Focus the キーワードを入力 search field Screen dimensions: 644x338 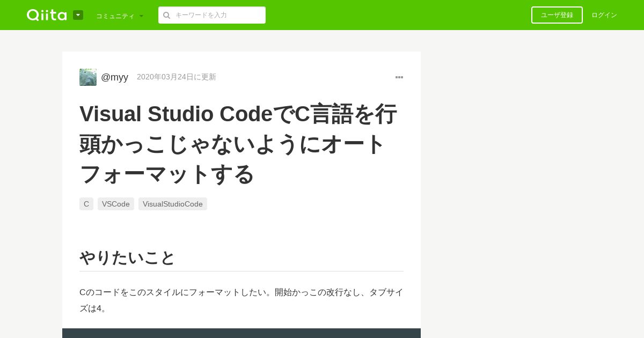pos(212,15)
